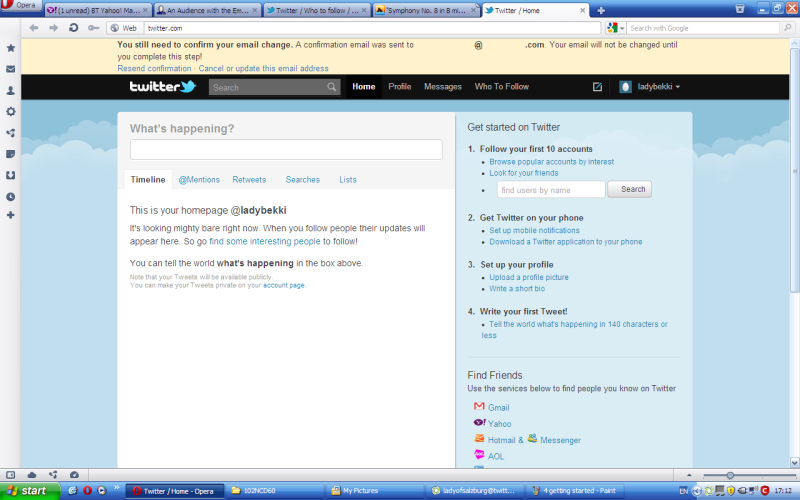Expand the status bar view options arrow
Viewport: 800px width, 500px height.
pyautogui.click(x=689, y=475)
